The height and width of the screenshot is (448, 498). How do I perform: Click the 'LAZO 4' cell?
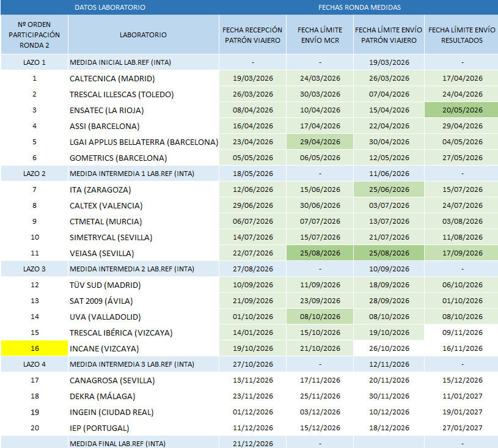click(x=34, y=364)
